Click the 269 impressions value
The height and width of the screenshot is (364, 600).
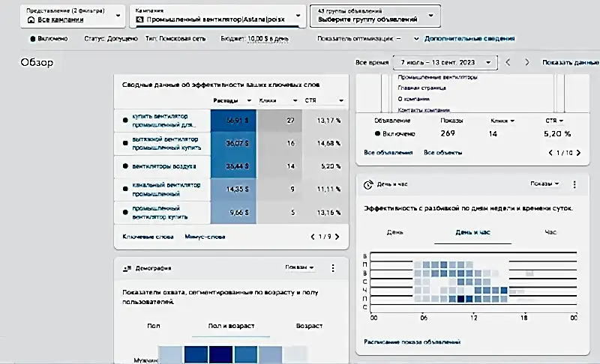click(x=448, y=133)
